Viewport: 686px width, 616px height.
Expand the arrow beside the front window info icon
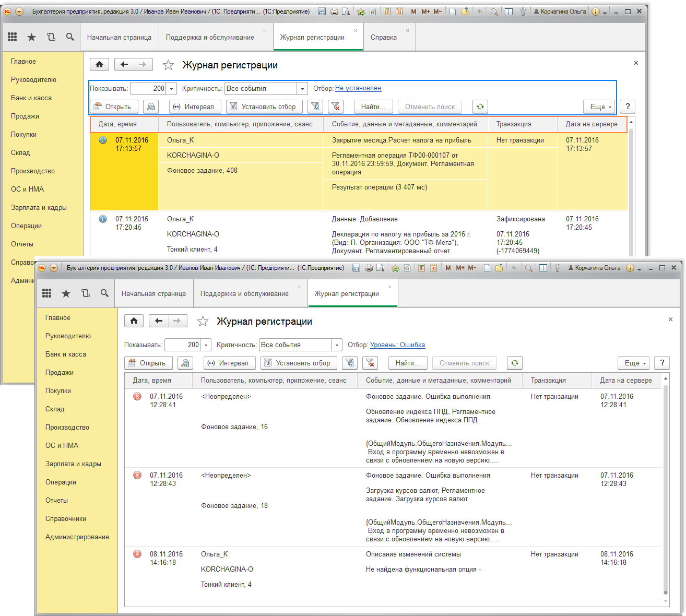[x=640, y=268]
